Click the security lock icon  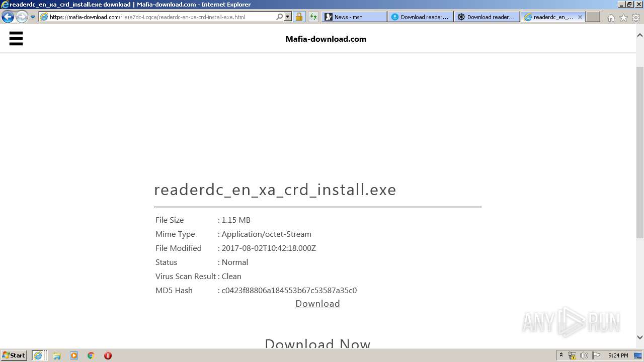(299, 17)
